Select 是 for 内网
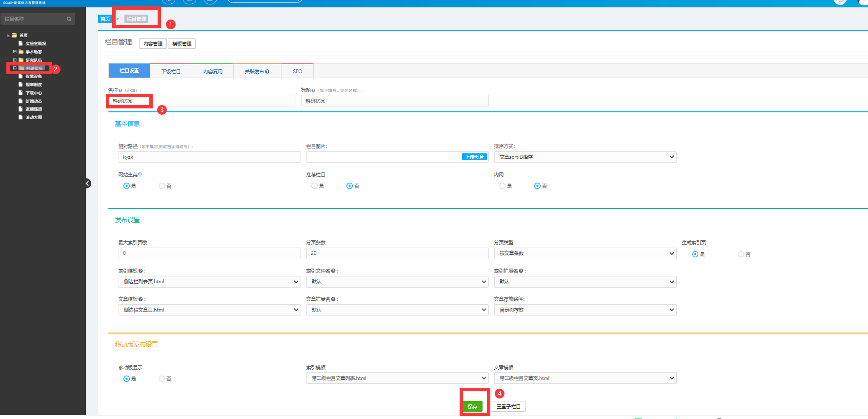 pos(502,186)
